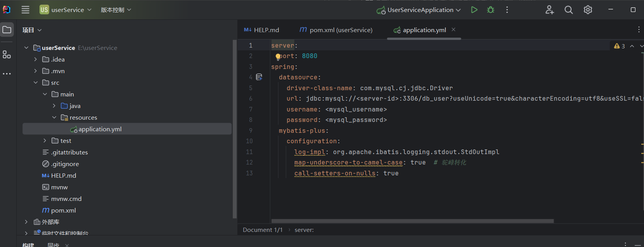The image size is (644, 247).
Task: Expand the test folder
Action: 45,141
